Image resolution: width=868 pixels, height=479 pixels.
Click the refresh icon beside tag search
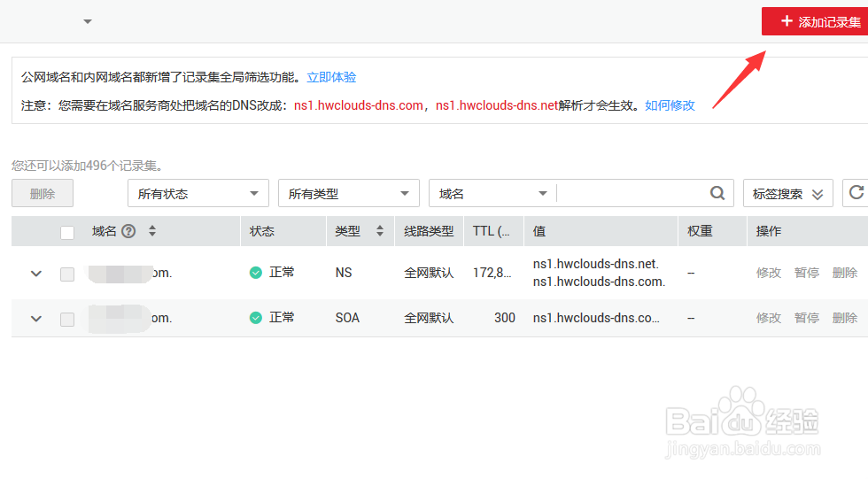[856, 192]
